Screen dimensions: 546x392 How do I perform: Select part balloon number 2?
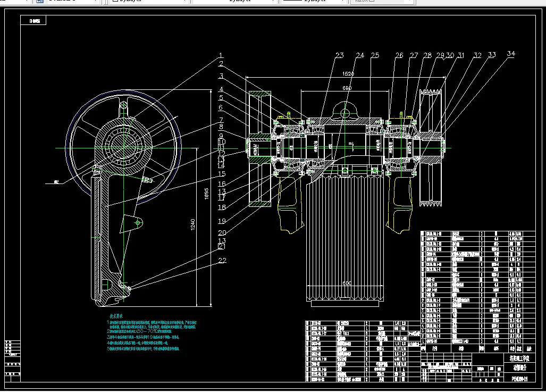[221, 63]
